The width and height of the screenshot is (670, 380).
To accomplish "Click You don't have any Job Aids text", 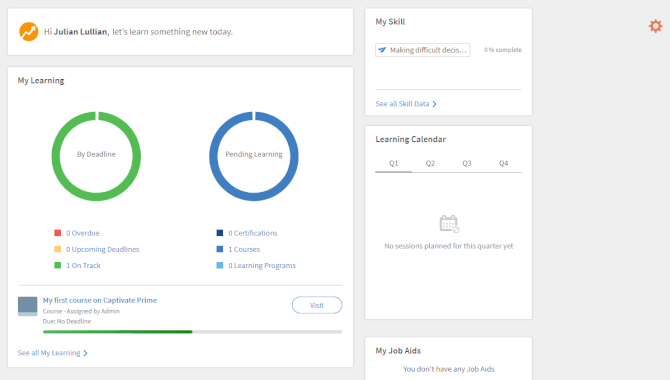I will point(449,369).
